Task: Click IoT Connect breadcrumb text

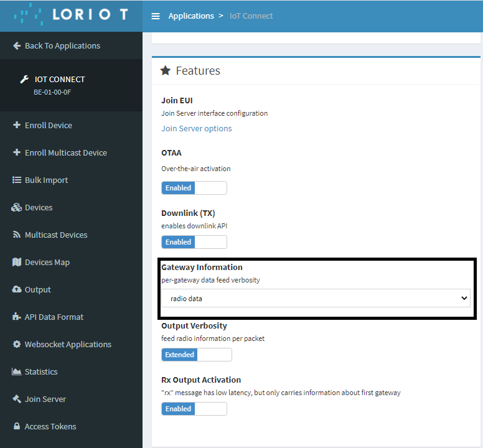Action: click(251, 16)
